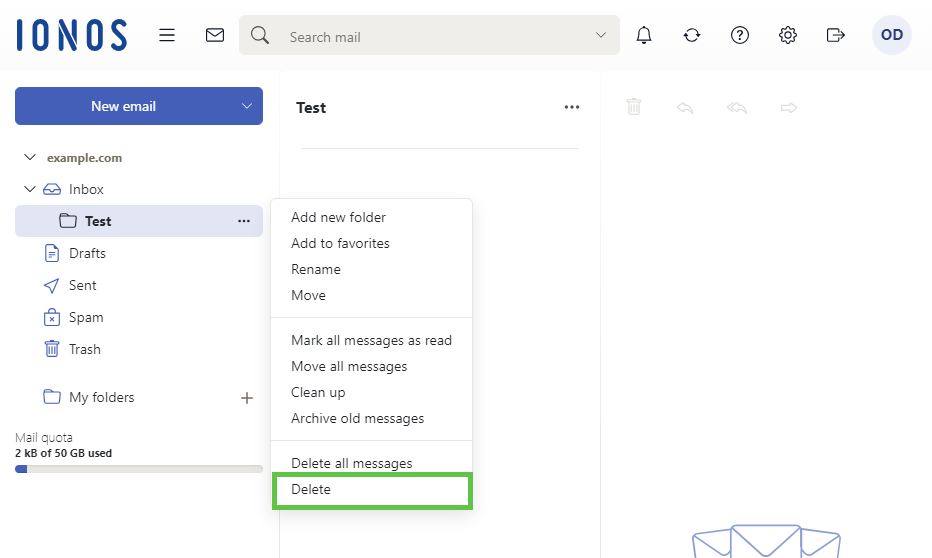
Task: Open the search options dropdown arrow
Action: (x=601, y=35)
